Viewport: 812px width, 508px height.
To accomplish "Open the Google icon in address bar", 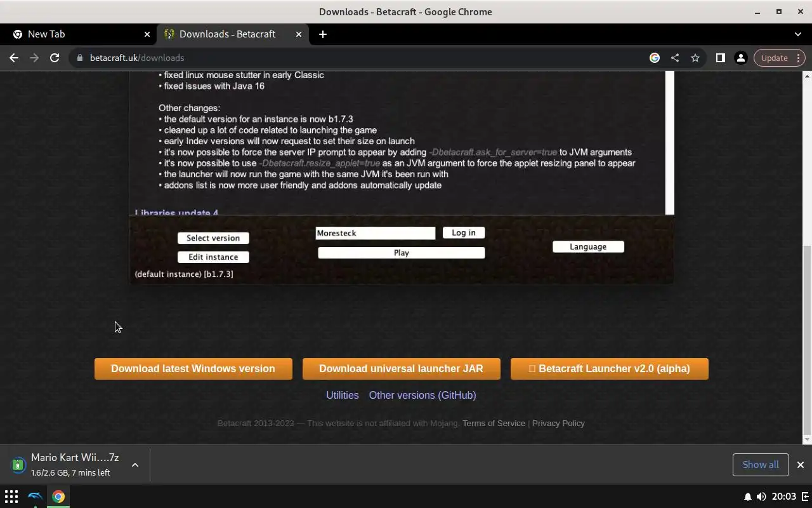I will pos(655,58).
